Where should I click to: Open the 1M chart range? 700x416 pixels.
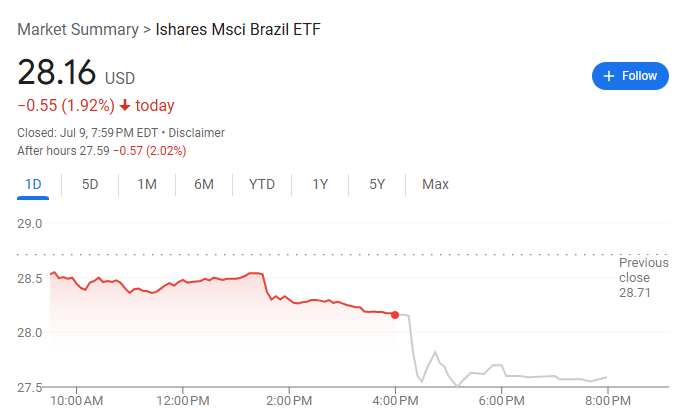[147, 184]
